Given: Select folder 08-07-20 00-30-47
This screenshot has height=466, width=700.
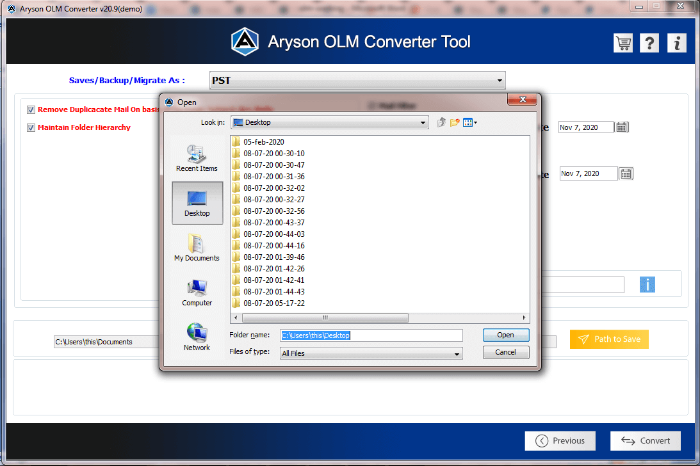Looking at the screenshot, I should 269,165.
